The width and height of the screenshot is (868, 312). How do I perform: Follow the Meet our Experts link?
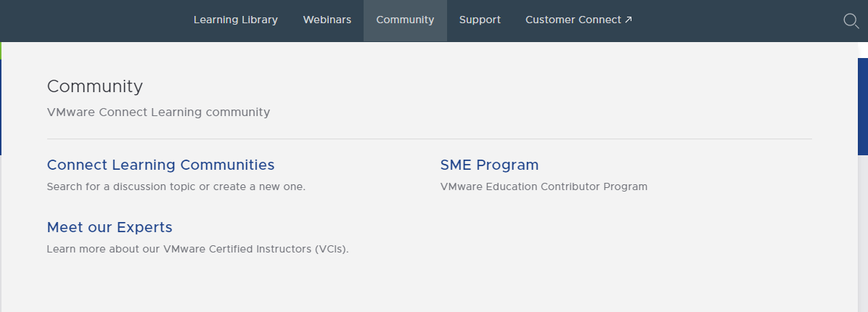[x=110, y=227]
